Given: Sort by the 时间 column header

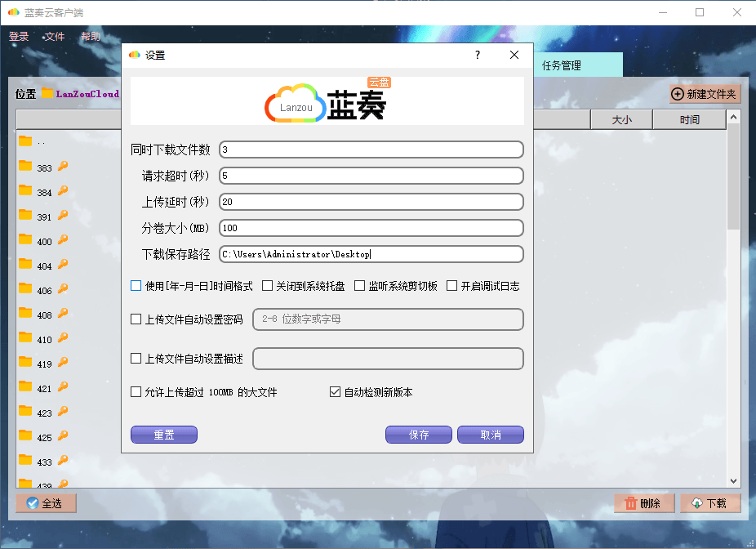Looking at the screenshot, I should [690, 119].
